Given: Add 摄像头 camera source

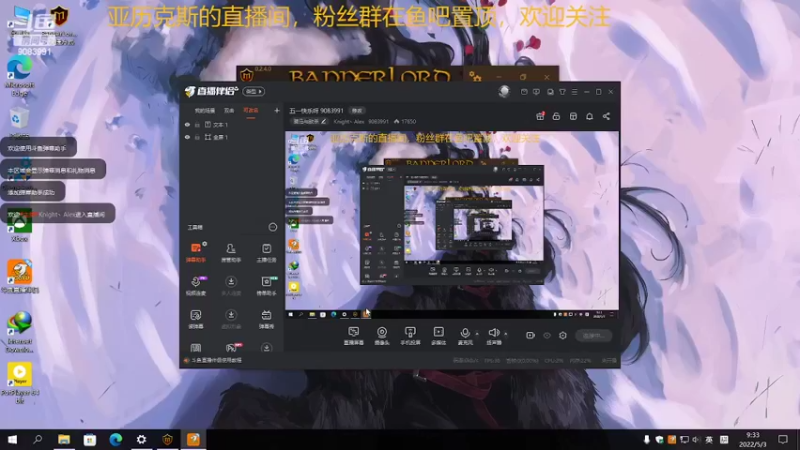Looking at the screenshot, I should [382, 336].
